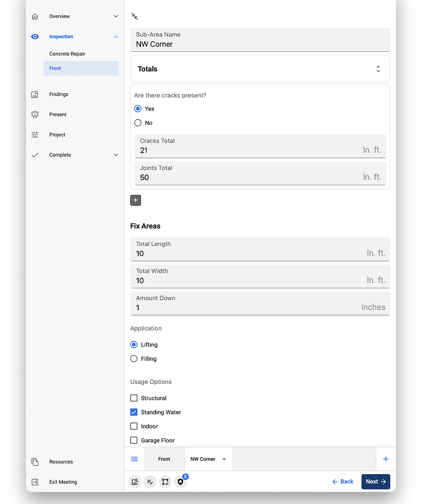Click the Overview home icon
This screenshot has width=422, height=504.
(x=35, y=16)
